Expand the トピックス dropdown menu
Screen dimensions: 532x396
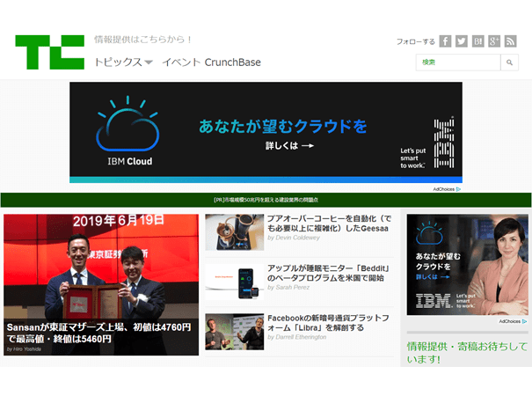pos(123,62)
